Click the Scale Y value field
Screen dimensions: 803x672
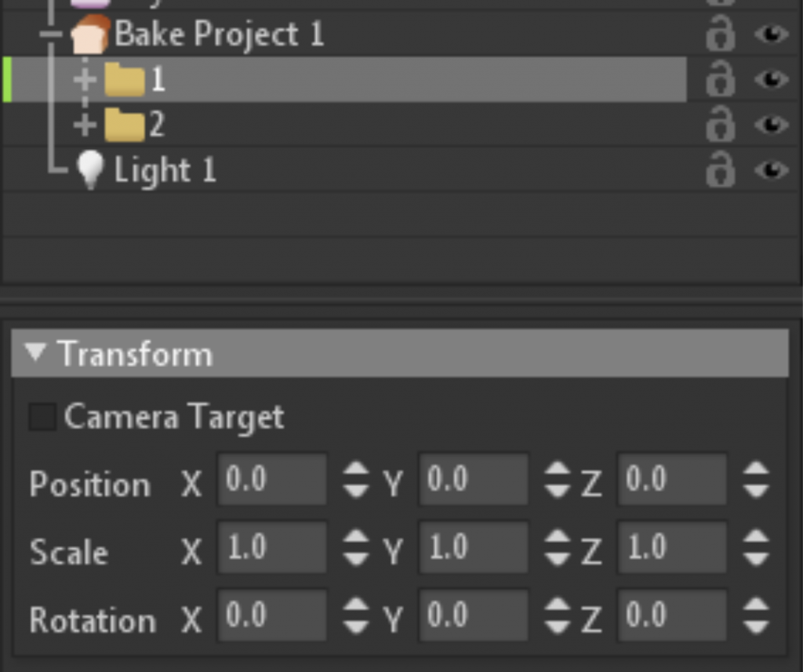click(473, 547)
